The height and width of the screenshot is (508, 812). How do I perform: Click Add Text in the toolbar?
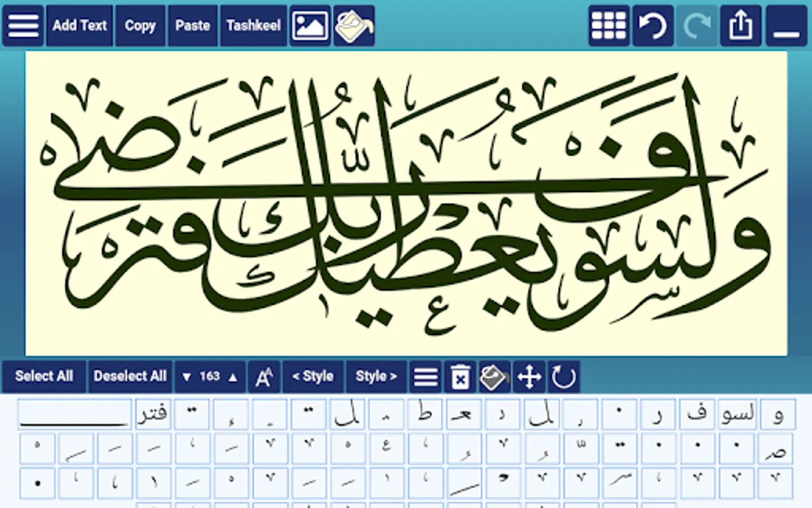(x=80, y=26)
